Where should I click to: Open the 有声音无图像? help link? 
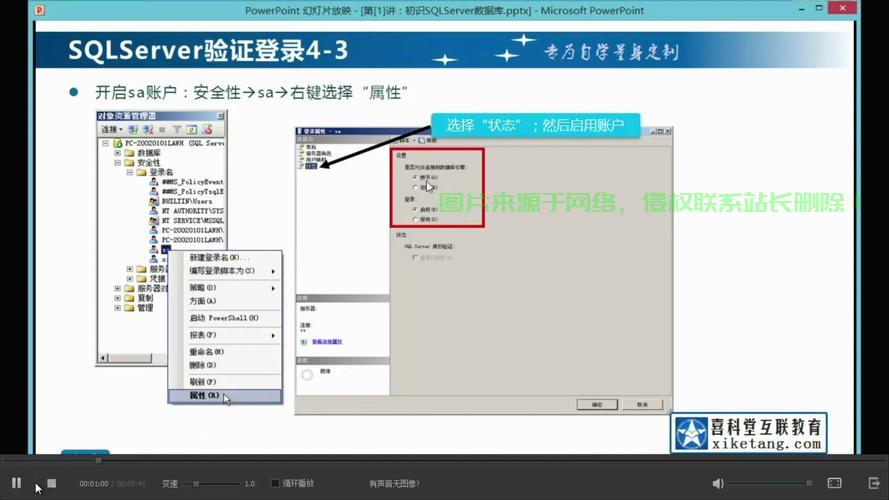(x=394, y=484)
